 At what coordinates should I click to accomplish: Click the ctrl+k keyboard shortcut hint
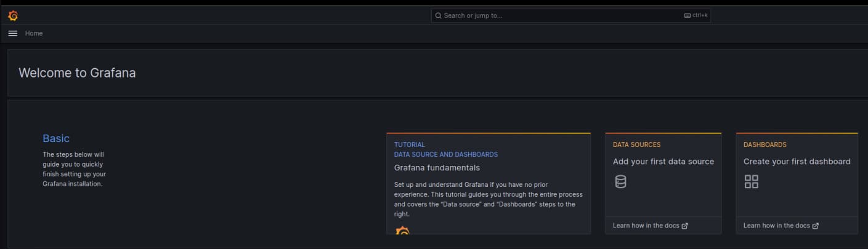(x=696, y=15)
